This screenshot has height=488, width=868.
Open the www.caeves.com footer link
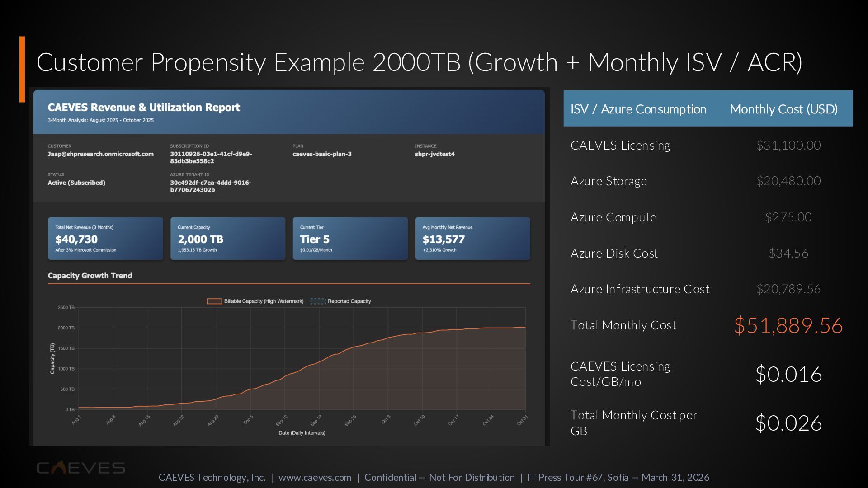coord(315,478)
